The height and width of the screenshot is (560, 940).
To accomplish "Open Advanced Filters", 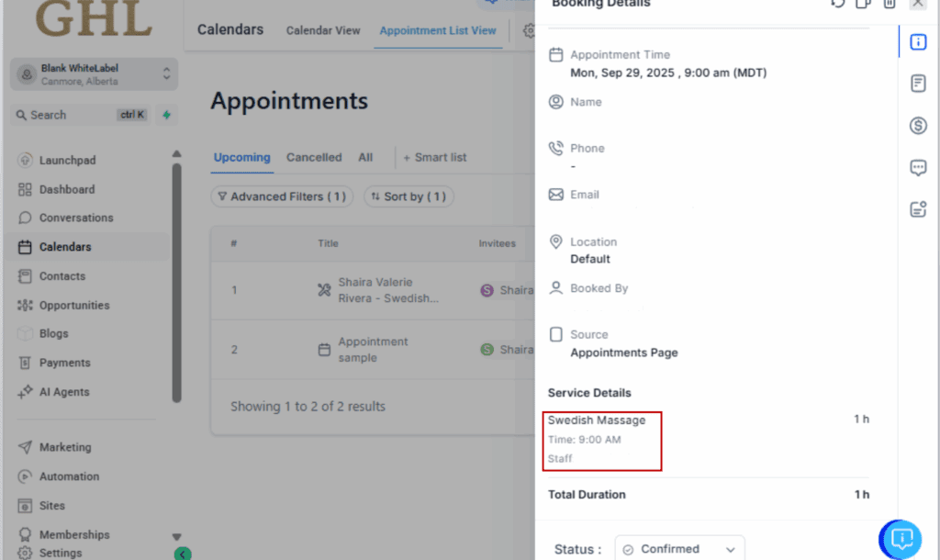I will [282, 196].
